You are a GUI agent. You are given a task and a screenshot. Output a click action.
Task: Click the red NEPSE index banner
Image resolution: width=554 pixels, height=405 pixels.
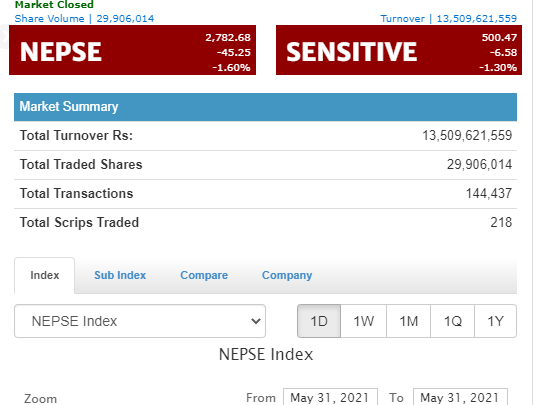tap(132, 50)
